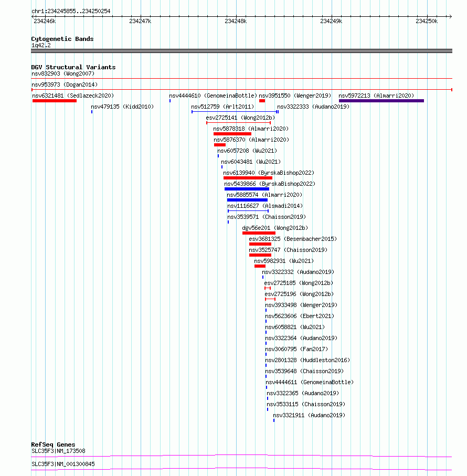Click chr1:234245855..234250254 coordinates text
Screen dimensions: 467x476
[x=71, y=11]
